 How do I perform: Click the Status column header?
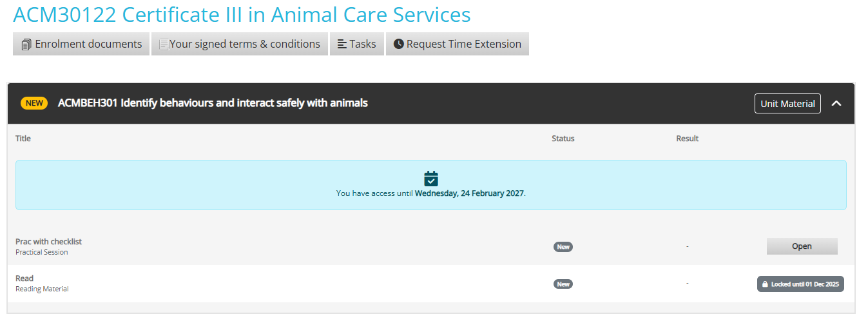563,139
